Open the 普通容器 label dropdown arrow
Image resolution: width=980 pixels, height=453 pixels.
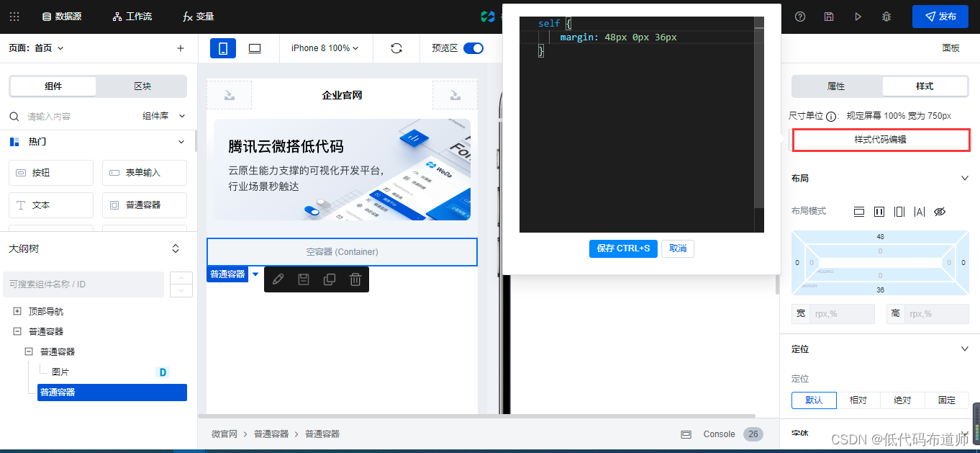(x=255, y=274)
